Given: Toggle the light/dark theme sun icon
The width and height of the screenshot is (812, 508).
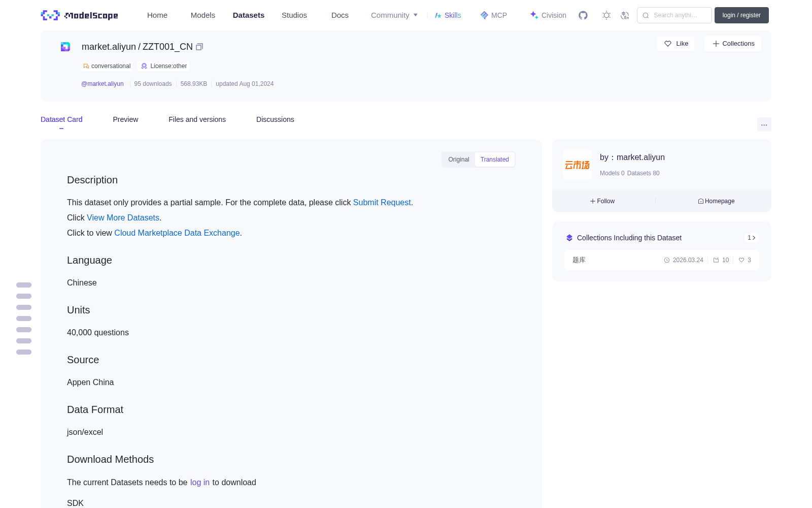Looking at the screenshot, I should [x=606, y=15].
